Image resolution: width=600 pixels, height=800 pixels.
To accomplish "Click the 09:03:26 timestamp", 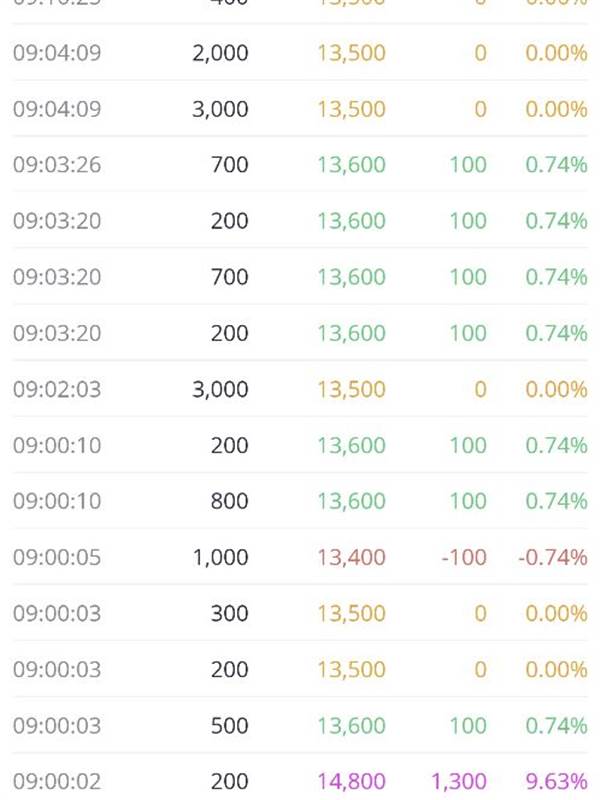I will click(x=57, y=165).
